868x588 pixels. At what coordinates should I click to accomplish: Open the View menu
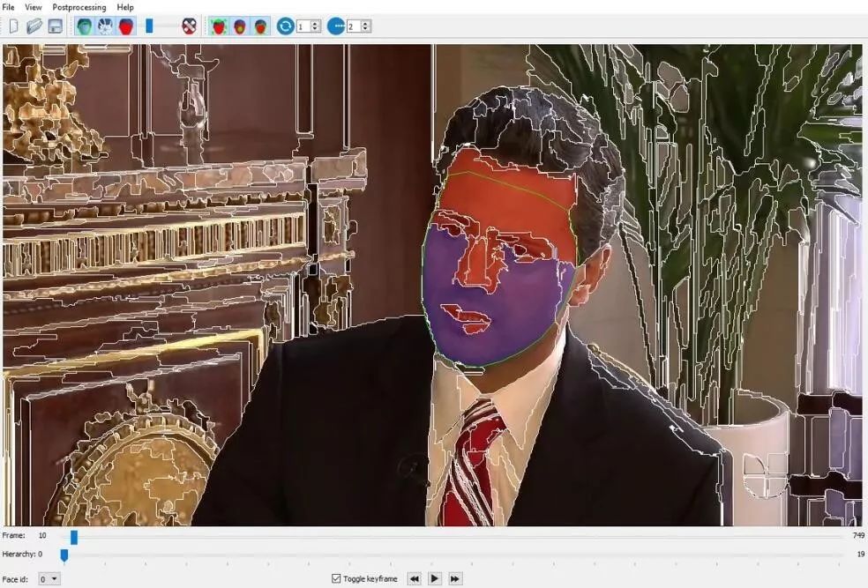(x=34, y=7)
